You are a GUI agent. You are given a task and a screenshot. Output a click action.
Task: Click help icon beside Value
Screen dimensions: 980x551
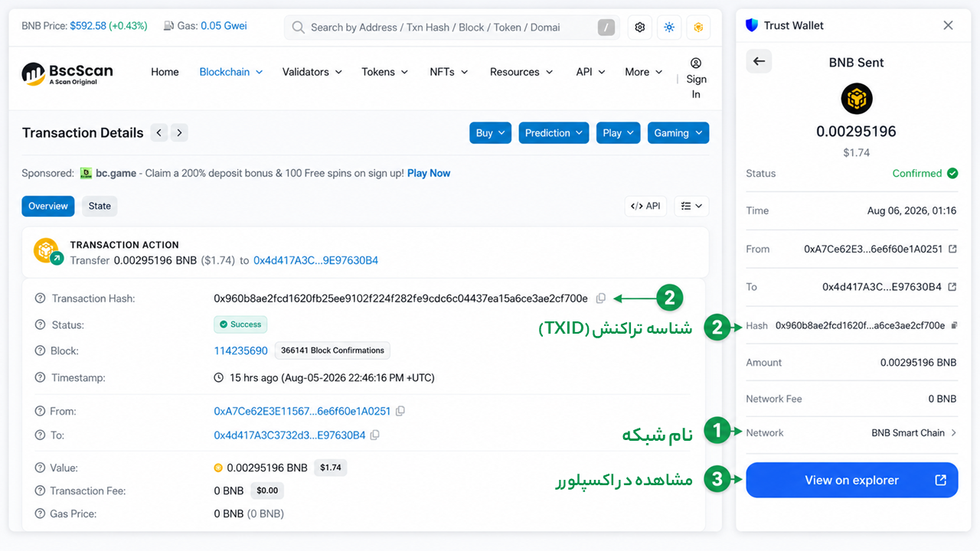(x=40, y=468)
